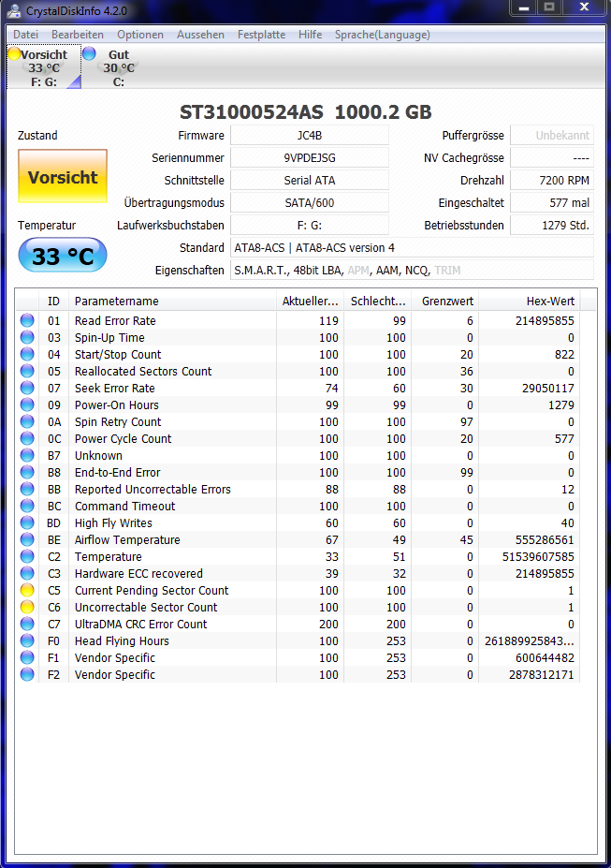Click hex value 2878312171 in F2 row
Screen dimensions: 611x868
coord(542,674)
